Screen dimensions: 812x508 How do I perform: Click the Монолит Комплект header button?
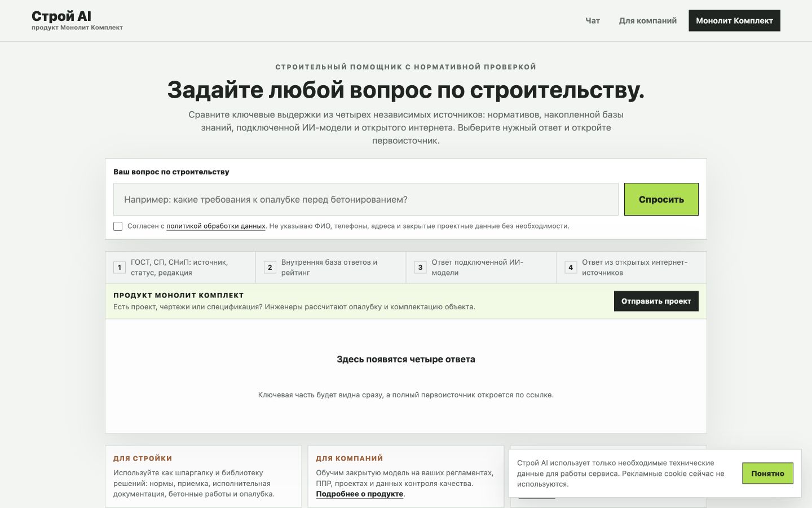pyautogui.click(x=734, y=20)
